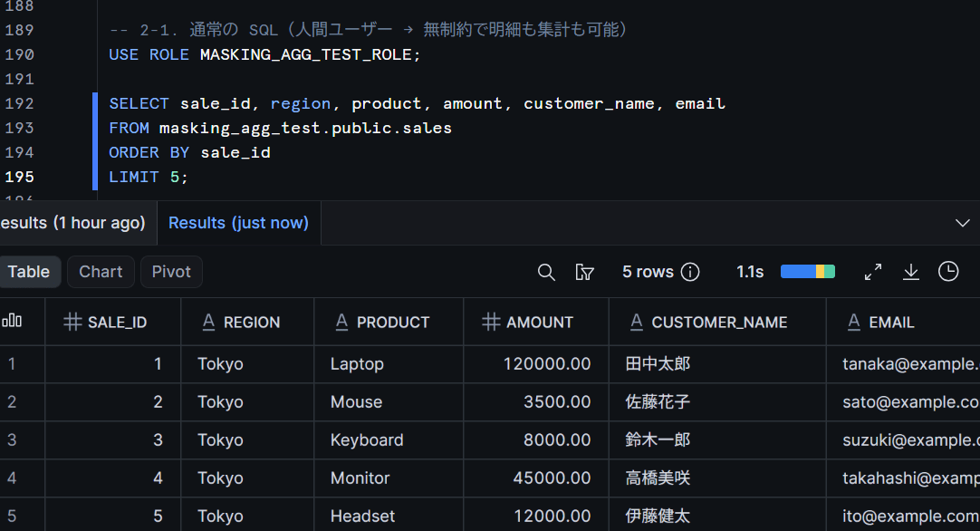
Task: Click the AMOUNT column number icon
Action: [x=491, y=322]
